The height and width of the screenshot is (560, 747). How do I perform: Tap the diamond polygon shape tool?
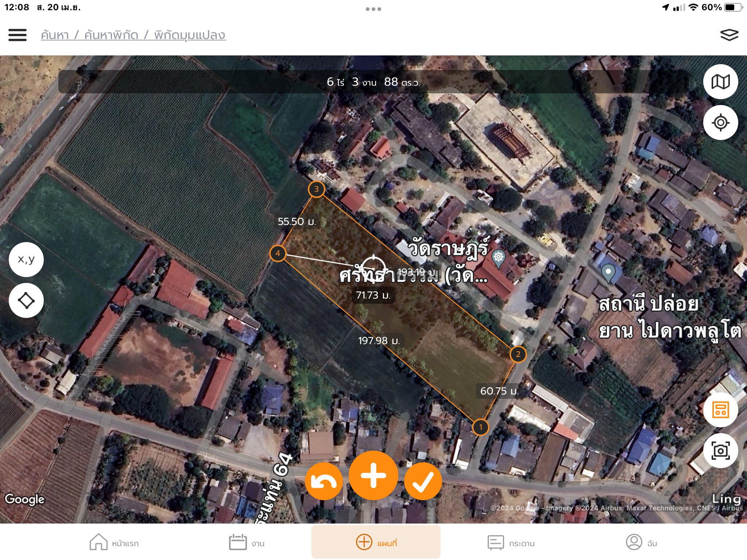(26, 301)
